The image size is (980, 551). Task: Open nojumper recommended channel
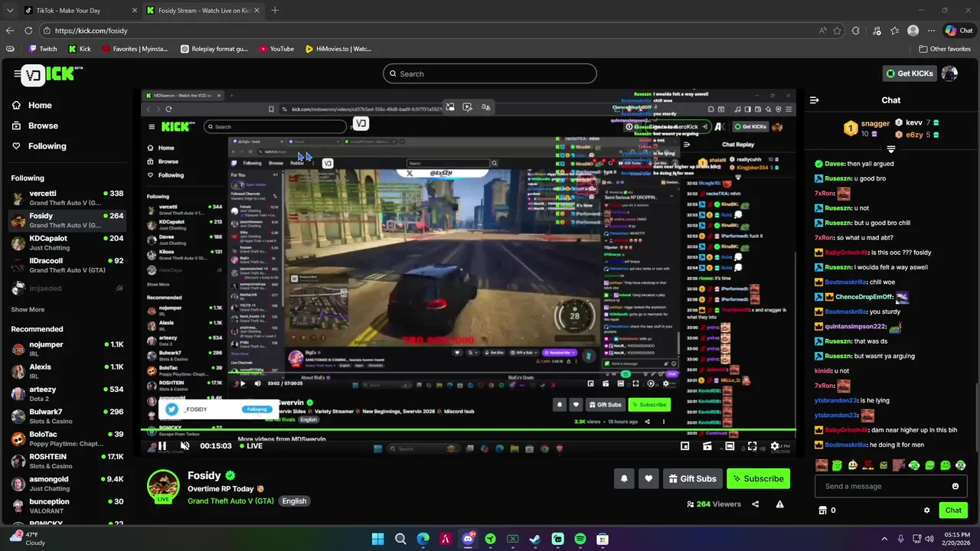tap(67, 349)
